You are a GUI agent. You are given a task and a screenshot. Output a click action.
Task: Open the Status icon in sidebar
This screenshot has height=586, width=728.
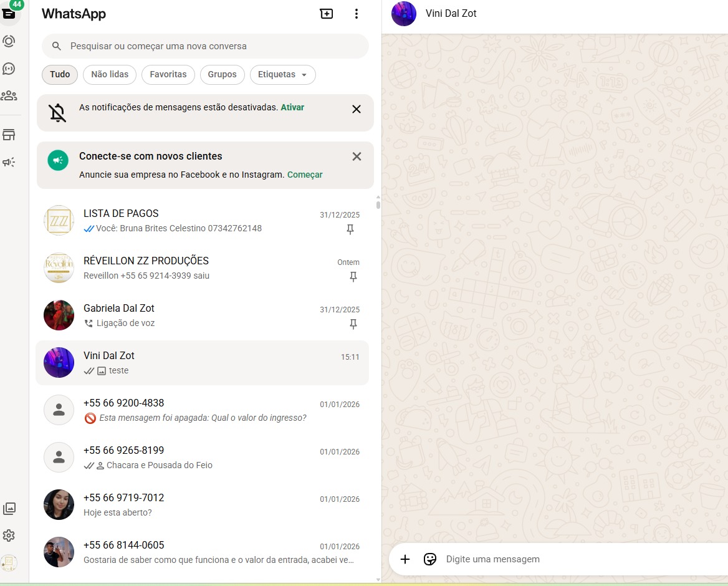pos(9,41)
